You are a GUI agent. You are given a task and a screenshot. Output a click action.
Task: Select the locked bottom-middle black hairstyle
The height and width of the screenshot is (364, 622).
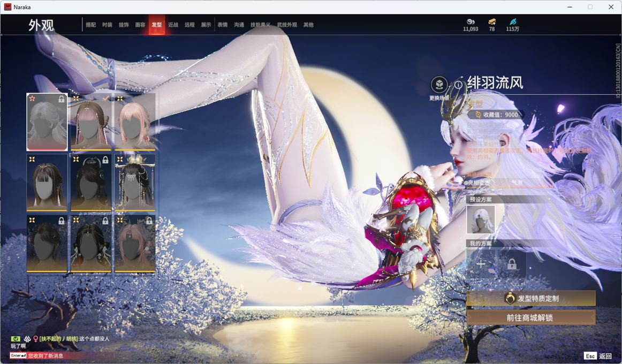click(91, 244)
